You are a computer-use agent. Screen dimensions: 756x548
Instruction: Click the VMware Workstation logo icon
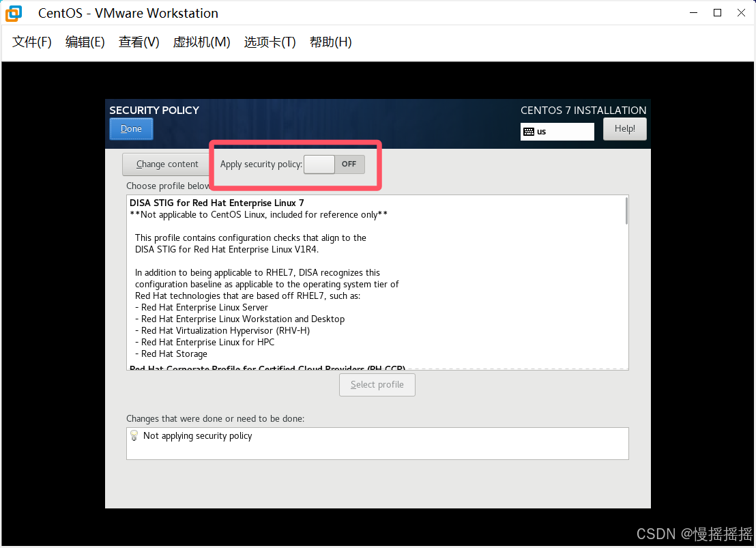point(12,12)
